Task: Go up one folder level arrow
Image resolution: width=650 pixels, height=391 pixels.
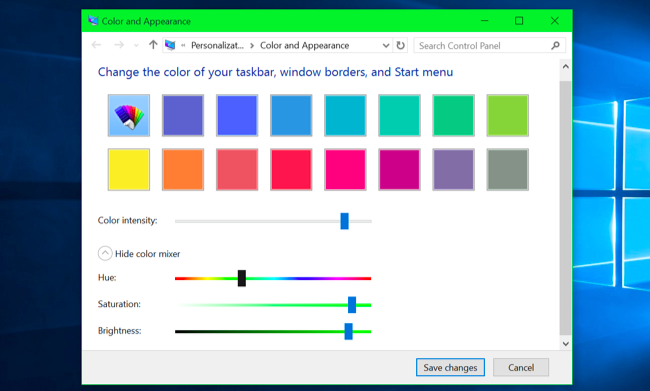Action: (153, 45)
